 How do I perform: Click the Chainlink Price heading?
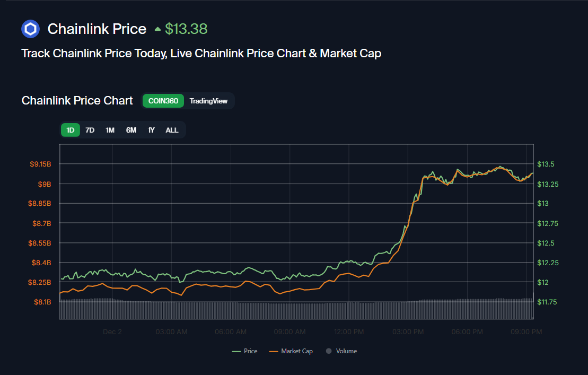[x=97, y=29]
